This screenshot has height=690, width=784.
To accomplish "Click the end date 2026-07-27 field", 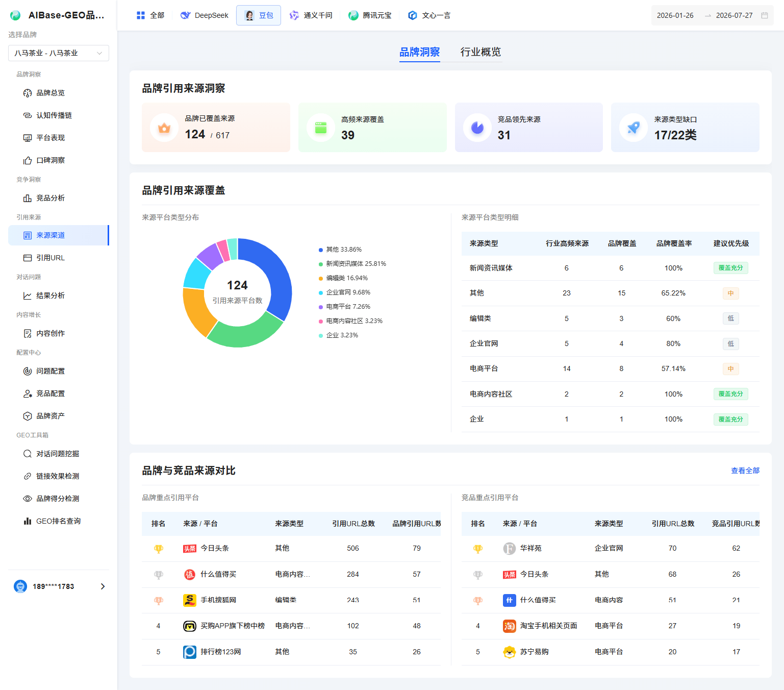I will click(x=734, y=15).
